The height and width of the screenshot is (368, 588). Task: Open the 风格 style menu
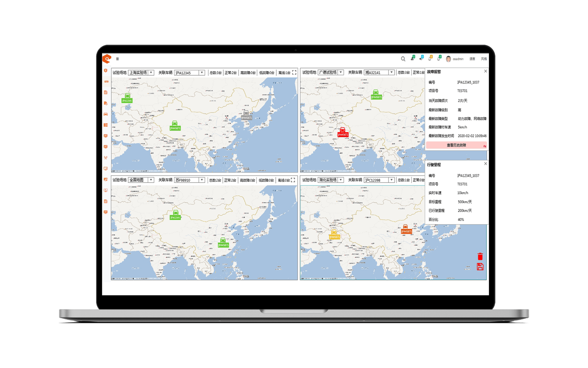[x=484, y=59]
